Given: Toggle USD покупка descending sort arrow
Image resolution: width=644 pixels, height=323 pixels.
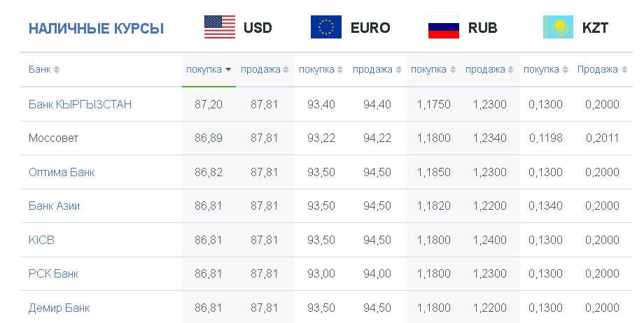Looking at the screenshot, I should click(x=228, y=70).
